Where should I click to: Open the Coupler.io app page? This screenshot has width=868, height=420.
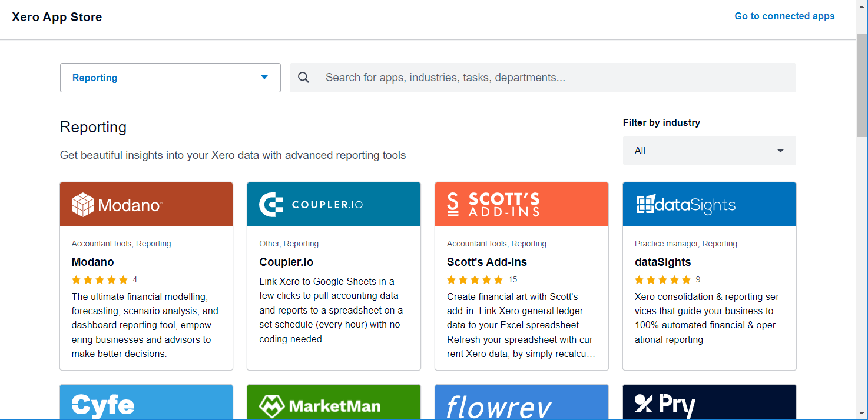[x=286, y=262]
